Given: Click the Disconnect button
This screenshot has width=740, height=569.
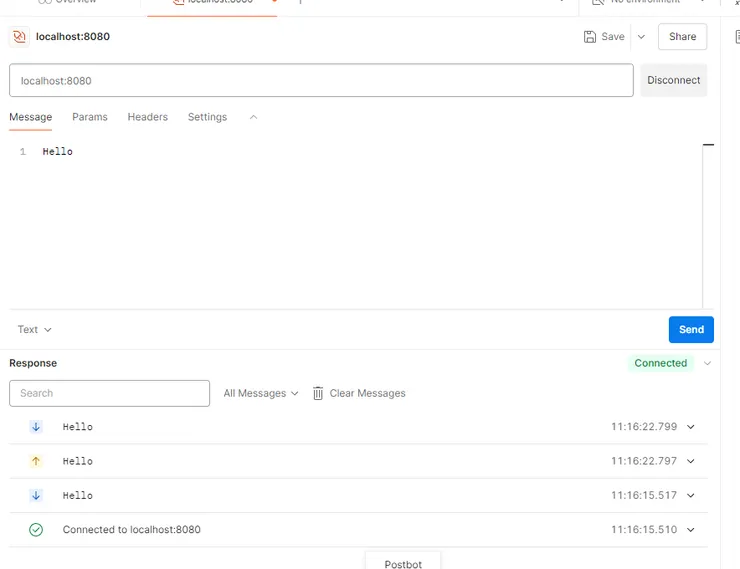Looking at the screenshot, I should coord(673,80).
